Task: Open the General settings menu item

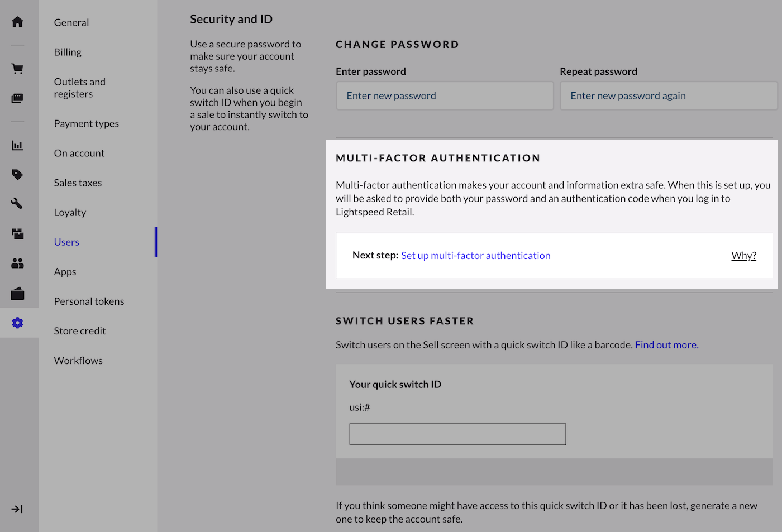Action: coord(71,22)
